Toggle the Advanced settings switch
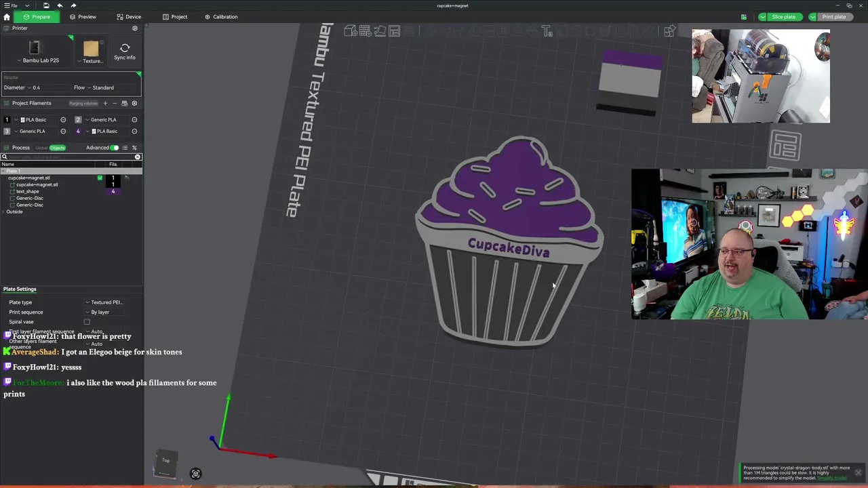The height and width of the screenshot is (488, 868). click(115, 148)
